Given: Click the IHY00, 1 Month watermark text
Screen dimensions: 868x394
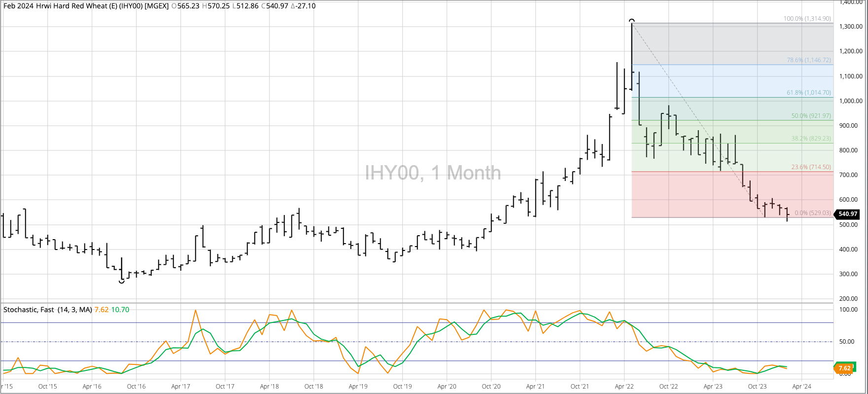Looking at the screenshot, I should click(433, 173).
